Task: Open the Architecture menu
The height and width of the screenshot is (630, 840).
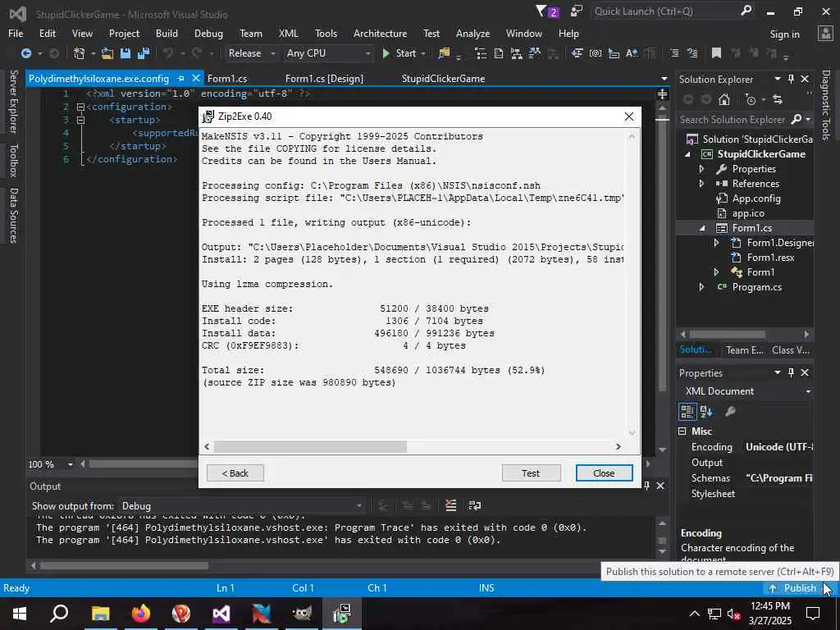Action: [x=380, y=33]
